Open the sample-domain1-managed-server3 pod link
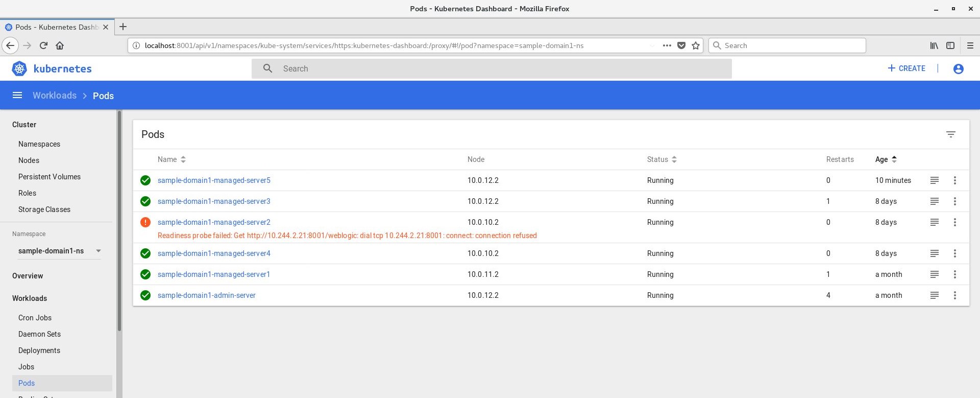 (x=214, y=201)
